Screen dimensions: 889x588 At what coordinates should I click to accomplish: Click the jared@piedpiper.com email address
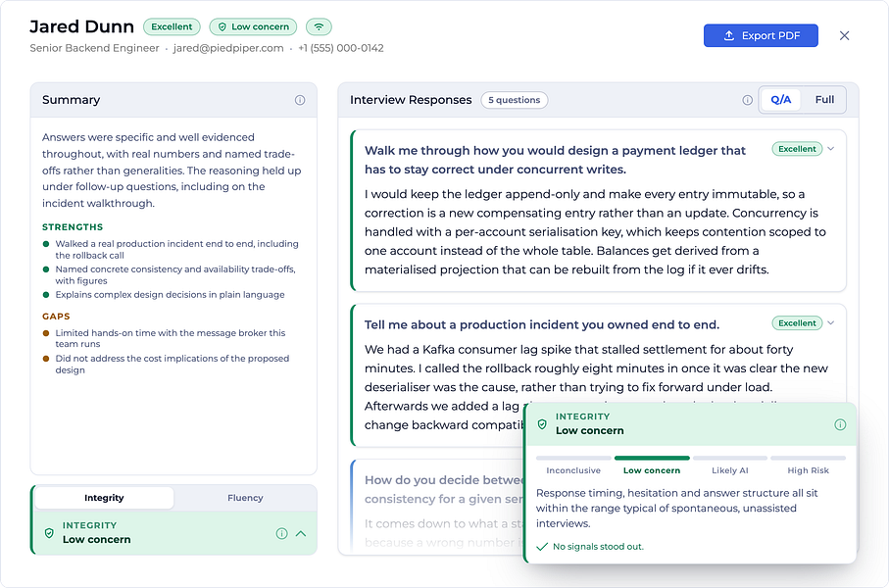click(x=228, y=48)
